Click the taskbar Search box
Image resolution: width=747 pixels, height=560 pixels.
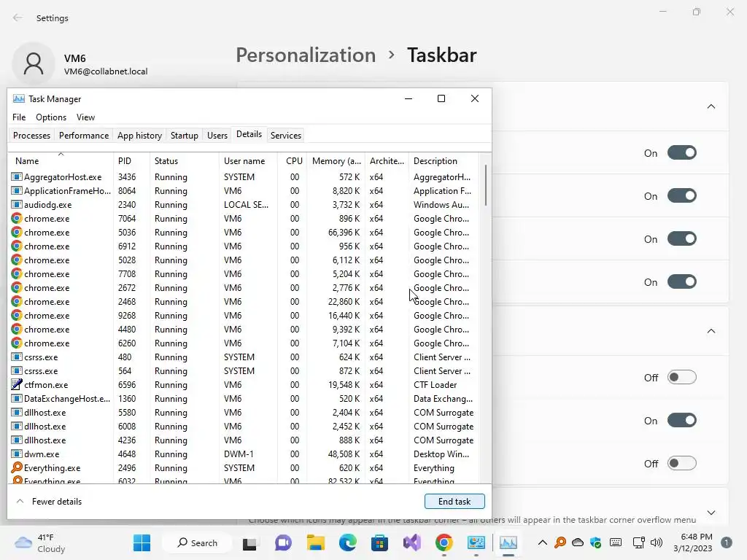(x=197, y=542)
